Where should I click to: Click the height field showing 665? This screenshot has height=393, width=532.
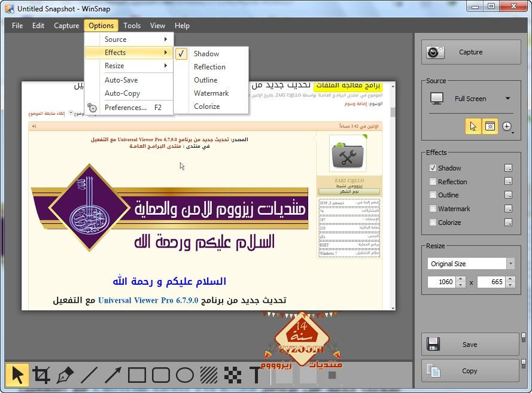tap(491, 282)
